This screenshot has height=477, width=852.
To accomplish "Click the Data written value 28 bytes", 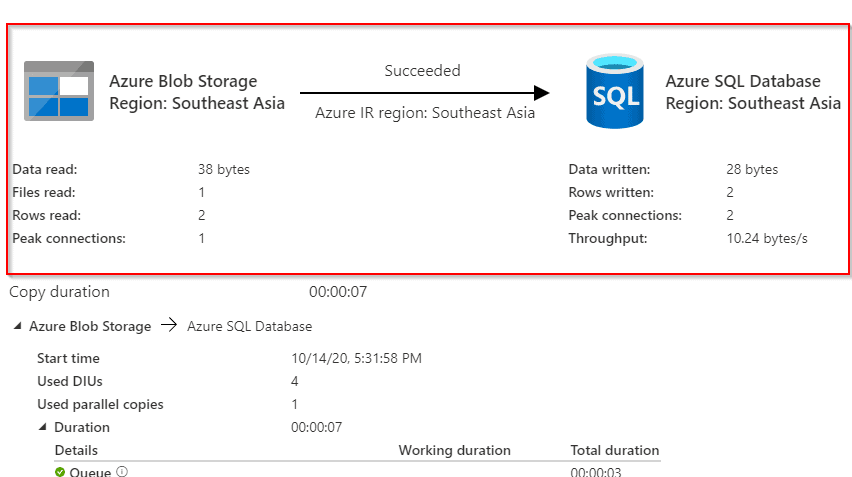I will tap(752, 170).
